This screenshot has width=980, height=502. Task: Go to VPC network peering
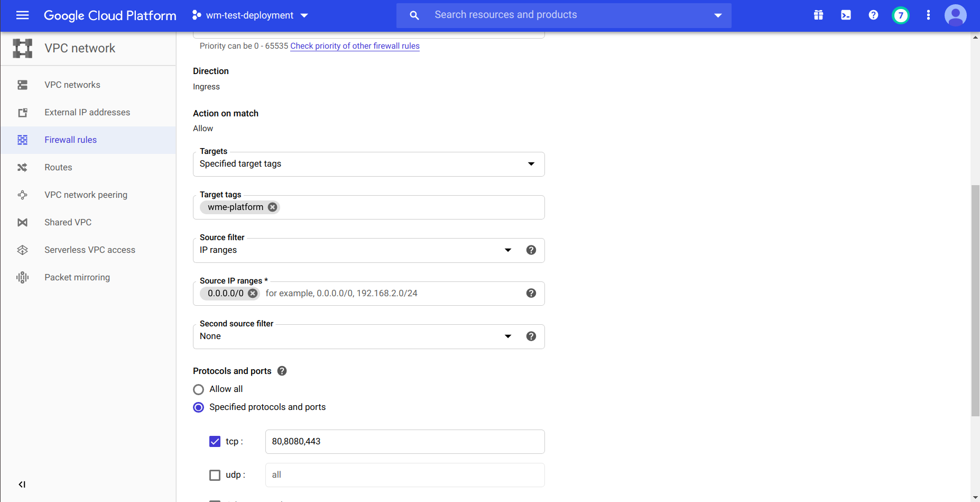(86, 195)
